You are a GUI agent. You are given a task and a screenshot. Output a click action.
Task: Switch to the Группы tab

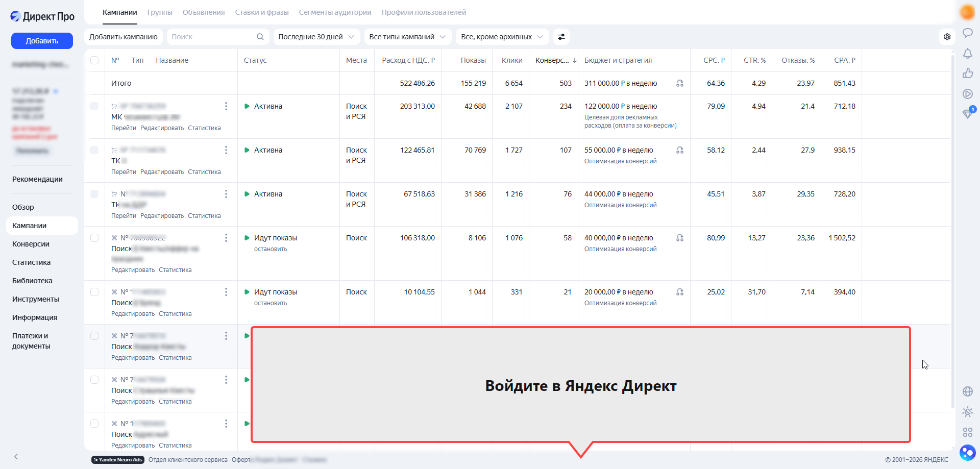click(x=160, y=12)
